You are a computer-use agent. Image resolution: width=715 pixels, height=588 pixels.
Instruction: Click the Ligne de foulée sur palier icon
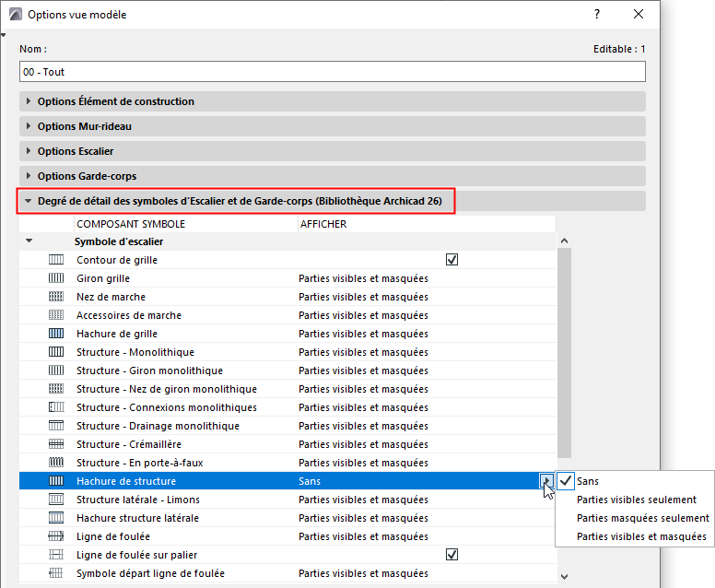(x=56, y=555)
